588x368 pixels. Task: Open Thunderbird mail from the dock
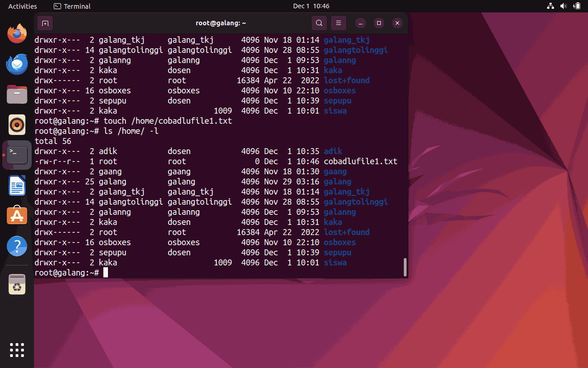(17, 64)
